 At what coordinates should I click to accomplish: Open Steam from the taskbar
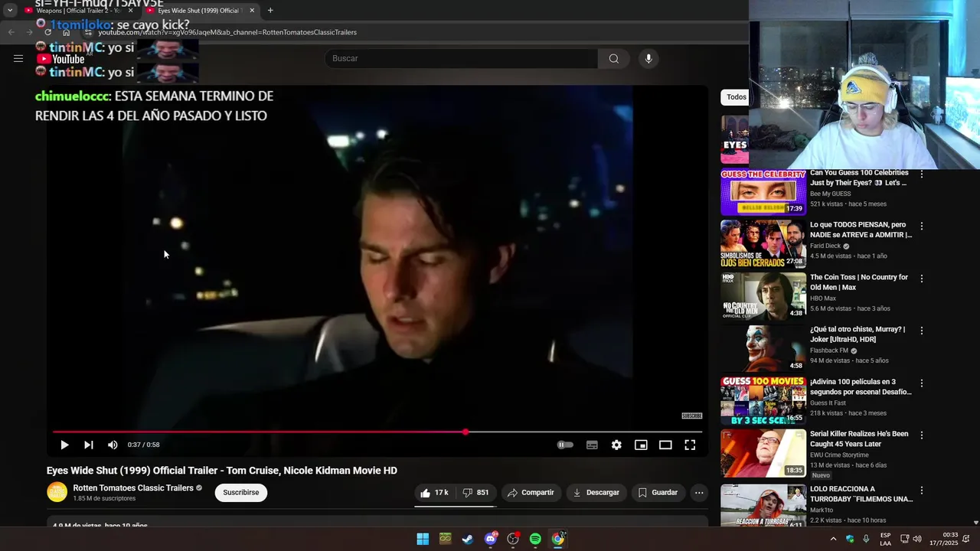point(468,539)
